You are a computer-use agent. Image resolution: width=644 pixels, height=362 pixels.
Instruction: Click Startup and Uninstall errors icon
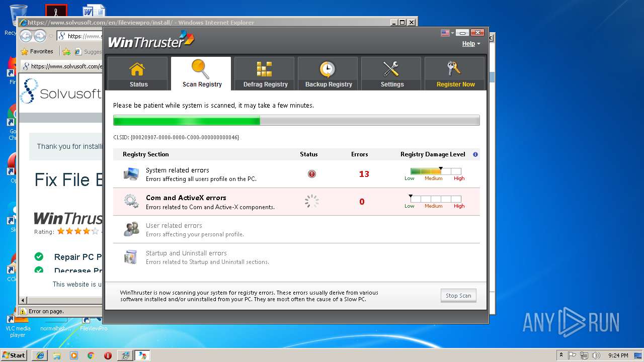(131, 257)
